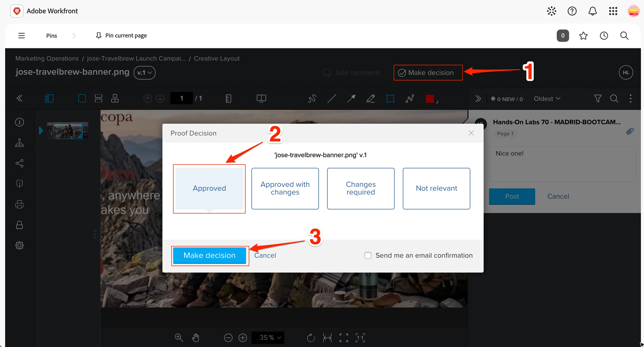
Task: Set zoom to actual size 1:1
Action: point(360,338)
